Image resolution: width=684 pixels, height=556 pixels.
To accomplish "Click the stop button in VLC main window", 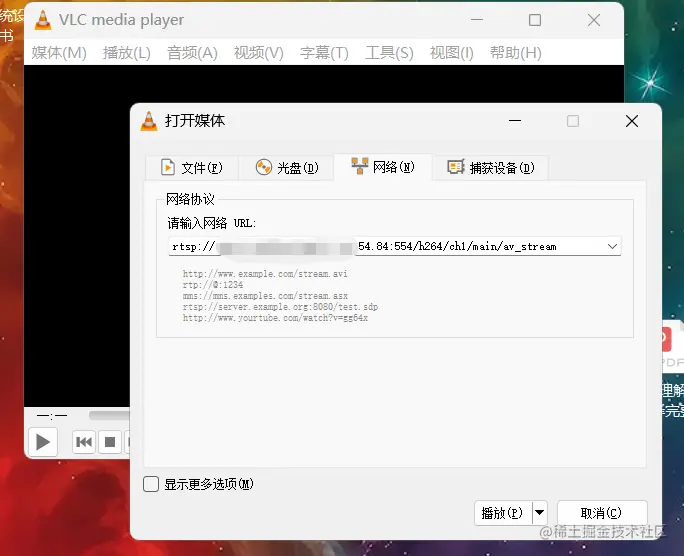I will point(110,442).
